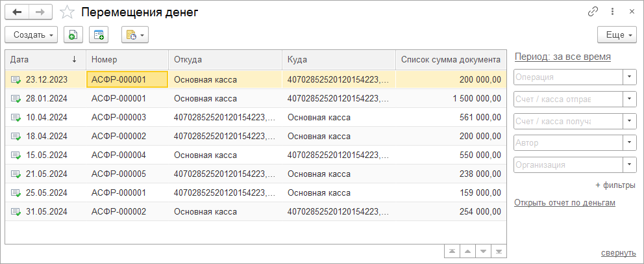Image resolution: width=644 pixels, height=264 pixels.
Task: Click the forward navigation arrow
Action: pos(40,12)
